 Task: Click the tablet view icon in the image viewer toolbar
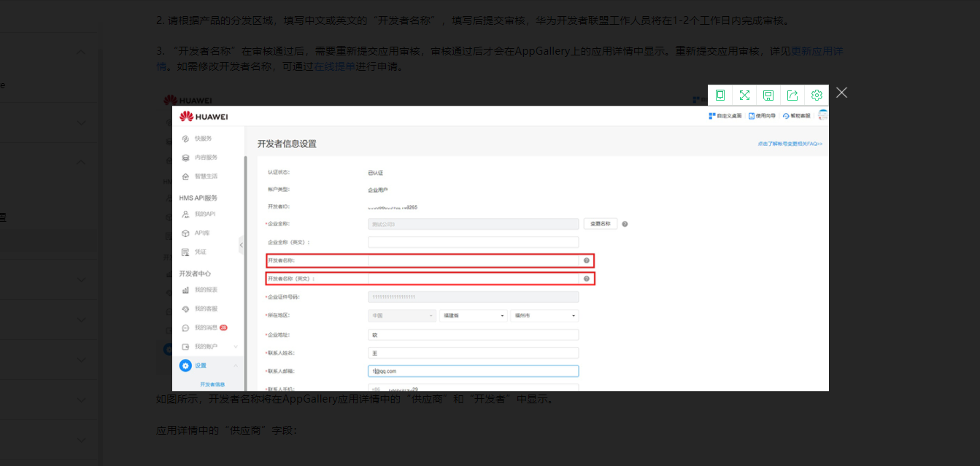point(720,95)
